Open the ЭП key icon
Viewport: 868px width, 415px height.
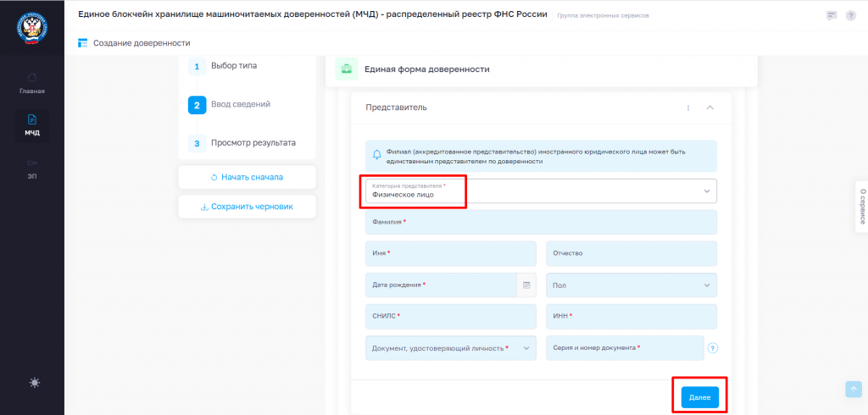click(x=32, y=163)
